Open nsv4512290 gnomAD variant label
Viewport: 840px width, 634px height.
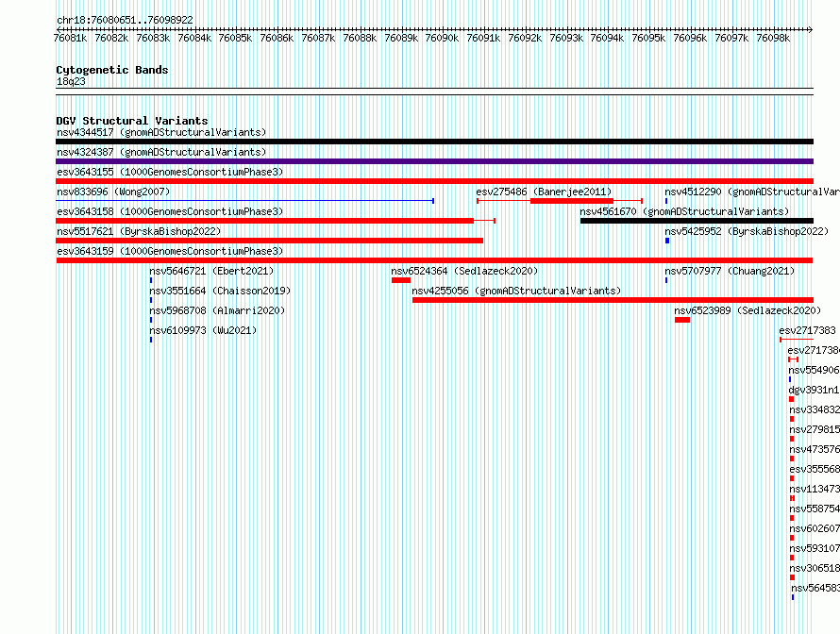click(752, 192)
